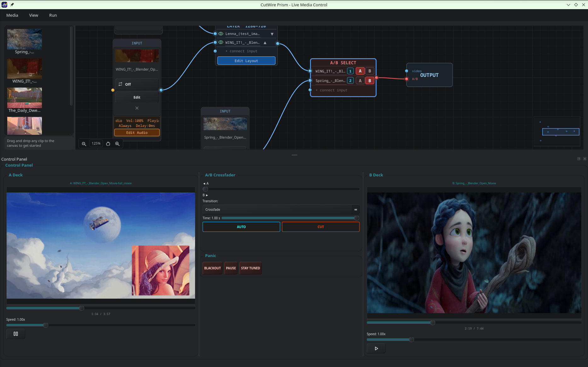Click Spring input port on A/B Select
588x367 pixels.
point(310,80)
